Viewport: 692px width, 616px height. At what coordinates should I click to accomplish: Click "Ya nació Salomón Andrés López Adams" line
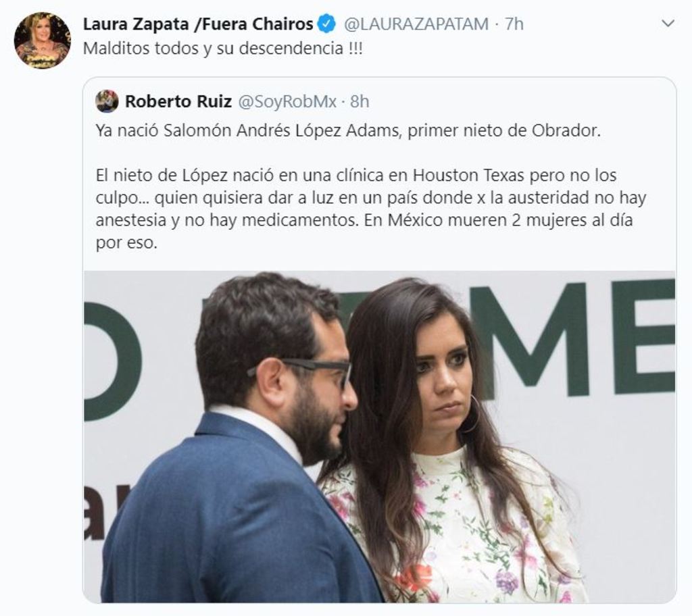click(x=249, y=130)
